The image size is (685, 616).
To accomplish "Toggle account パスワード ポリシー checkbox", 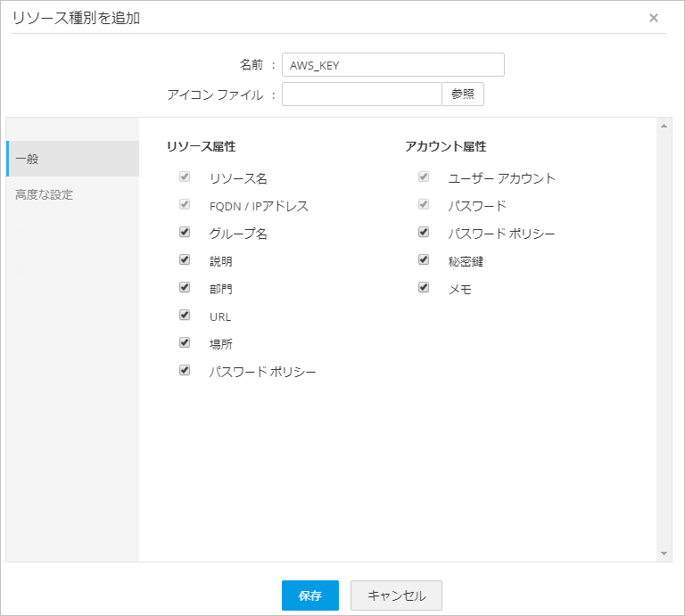I will 424,233.
